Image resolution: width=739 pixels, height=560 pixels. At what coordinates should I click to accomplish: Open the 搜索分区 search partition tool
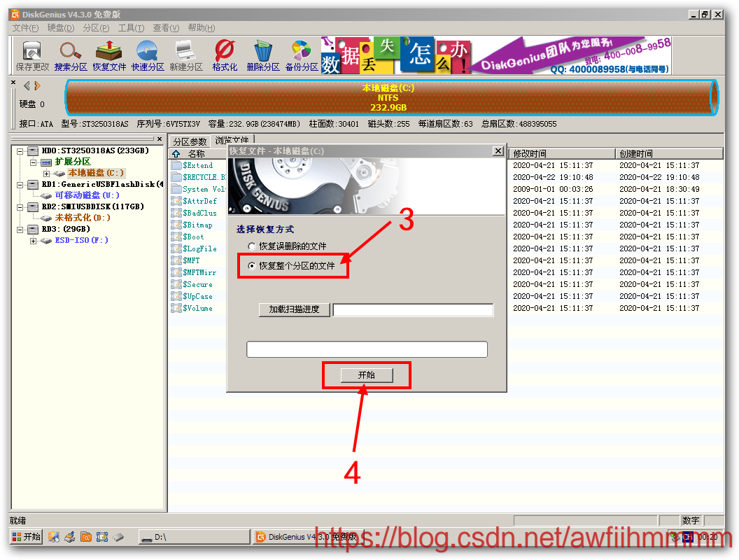pyautogui.click(x=71, y=56)
